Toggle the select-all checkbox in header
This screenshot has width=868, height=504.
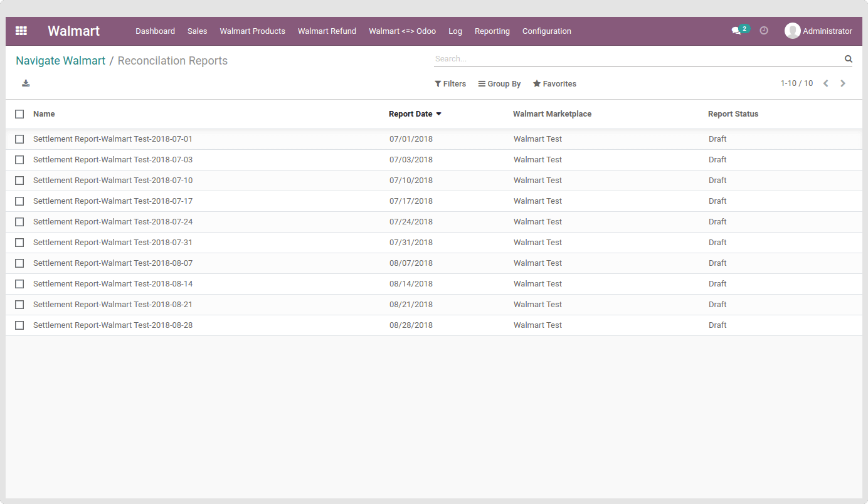(x=19, y=114)
